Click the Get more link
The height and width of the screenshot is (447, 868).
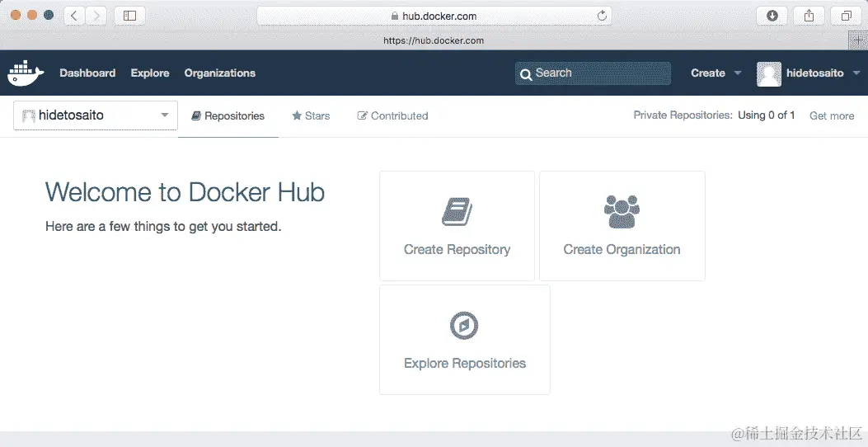click(832, 115)
